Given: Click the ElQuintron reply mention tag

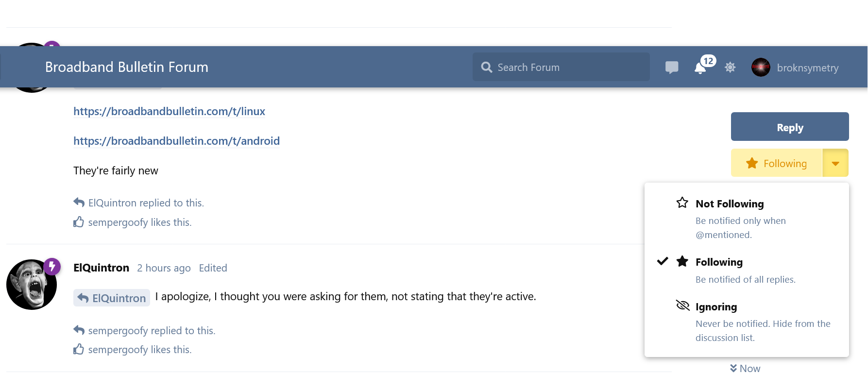Looking at the screenshot, I should click(x=112, y=298).
